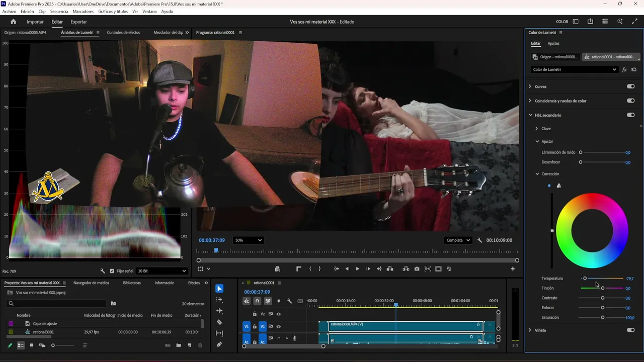Collapse the HSL secundario section
Screen dimensions: 644x362
[x=530, y=115]
